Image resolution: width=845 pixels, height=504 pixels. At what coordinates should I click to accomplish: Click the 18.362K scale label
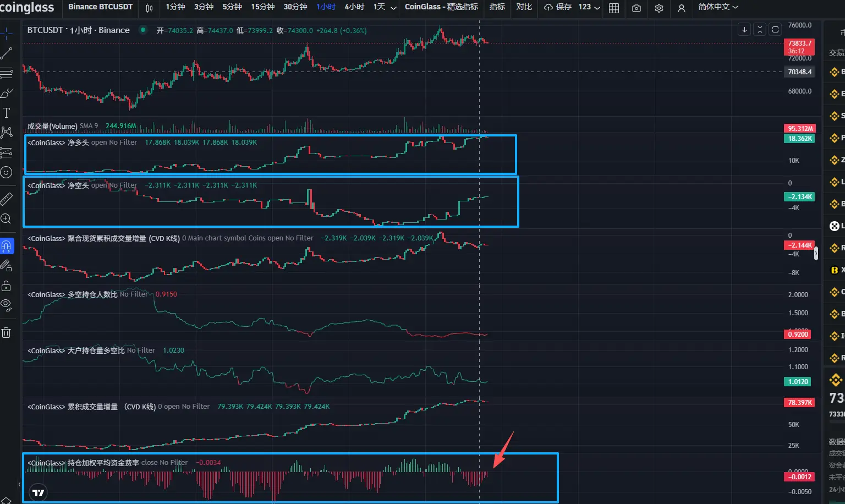pyautogui.click(x=799, y=139)
